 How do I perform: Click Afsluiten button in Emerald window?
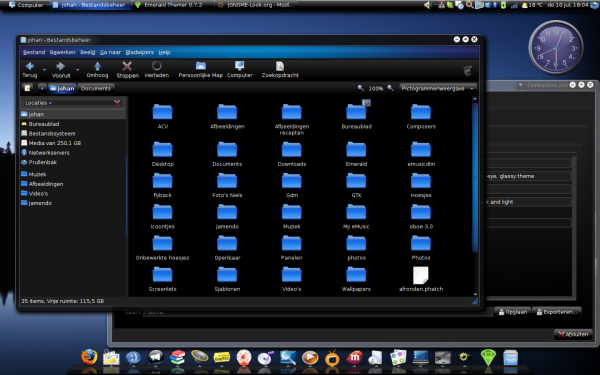click(x=573, y=334)
